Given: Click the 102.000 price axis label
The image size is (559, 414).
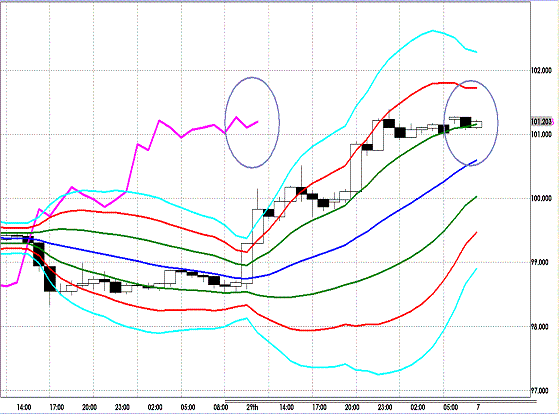Looking at the screenshot, I should pos(541,70).
